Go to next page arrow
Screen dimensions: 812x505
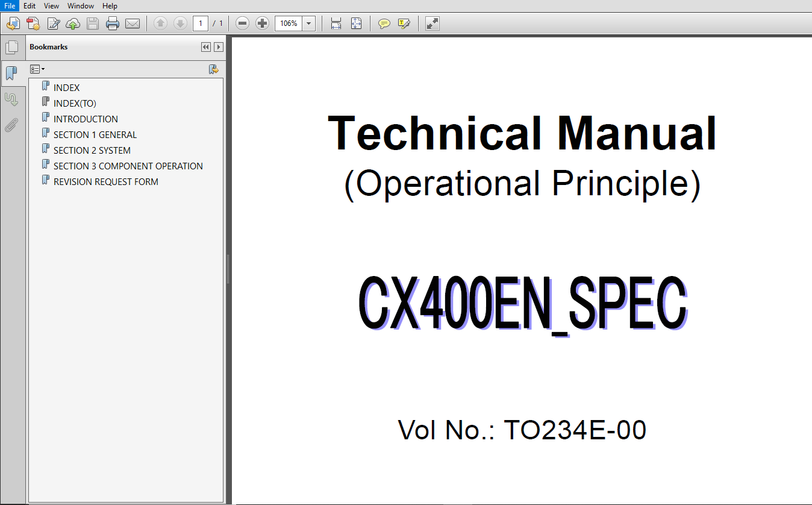coord(180,24)
